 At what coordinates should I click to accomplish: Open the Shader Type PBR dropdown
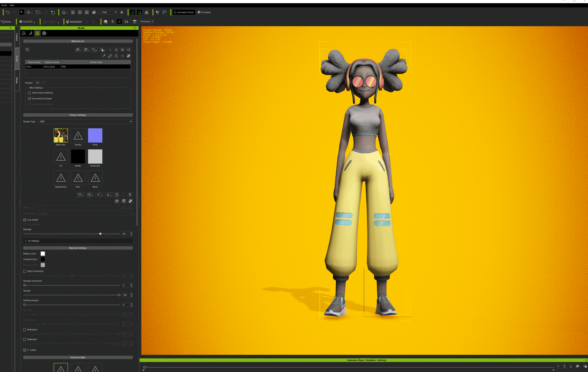(86, 122)
